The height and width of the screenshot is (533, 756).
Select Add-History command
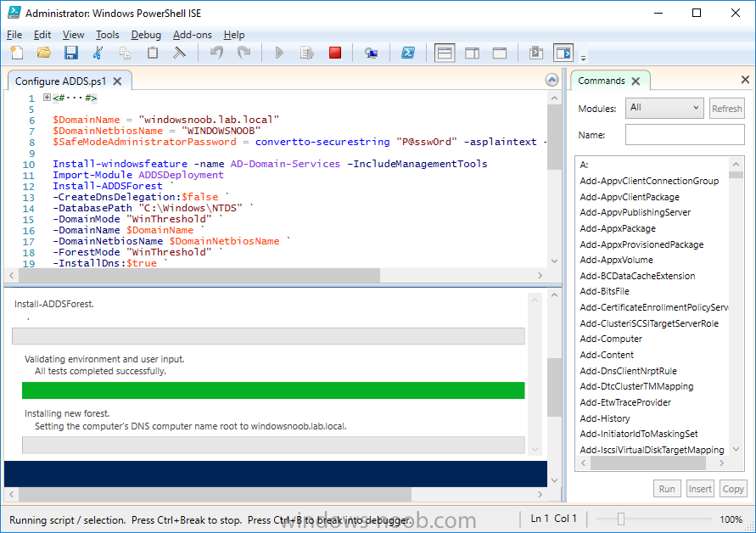[x=605, y=418]
